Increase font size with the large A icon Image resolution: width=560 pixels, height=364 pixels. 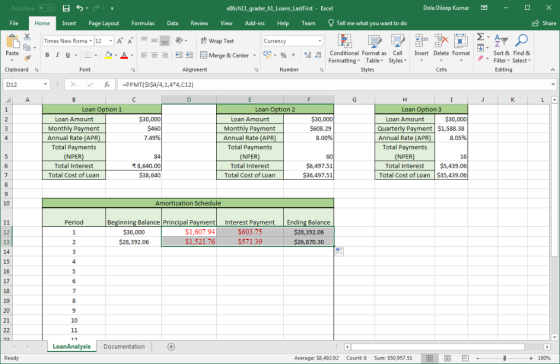click(120, 41)
